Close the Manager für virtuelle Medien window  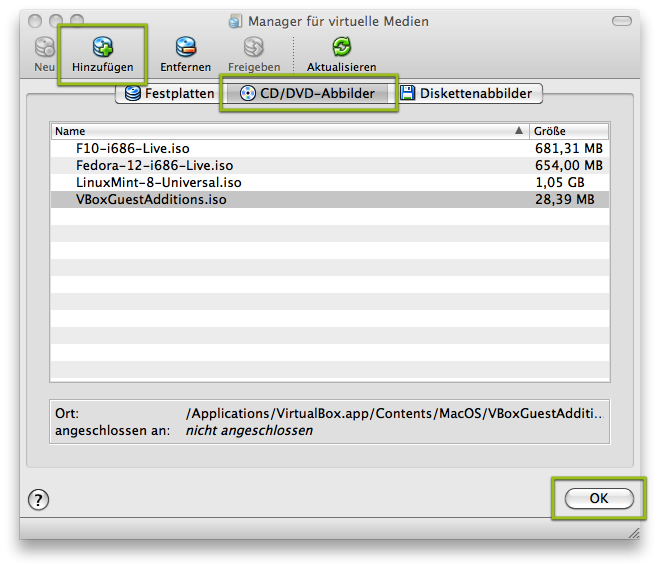tap(35, 21)
